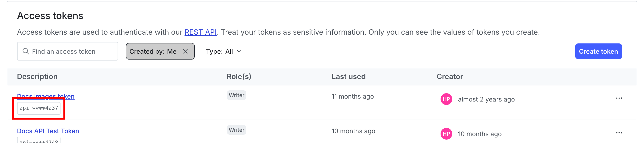Screen dimensions: 644x143
Task: Sort by the Last used column
Action: (349, 76)
